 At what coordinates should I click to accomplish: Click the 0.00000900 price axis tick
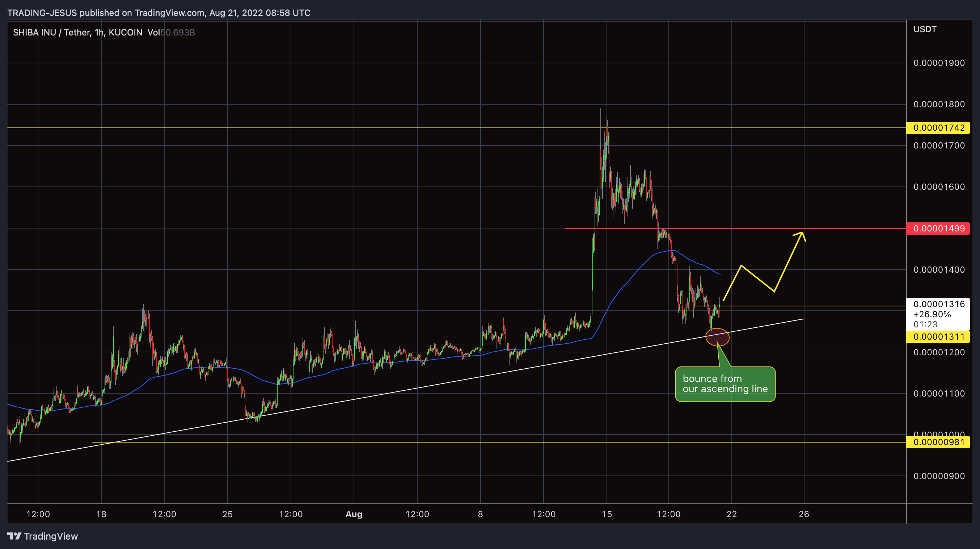[939, 476]
